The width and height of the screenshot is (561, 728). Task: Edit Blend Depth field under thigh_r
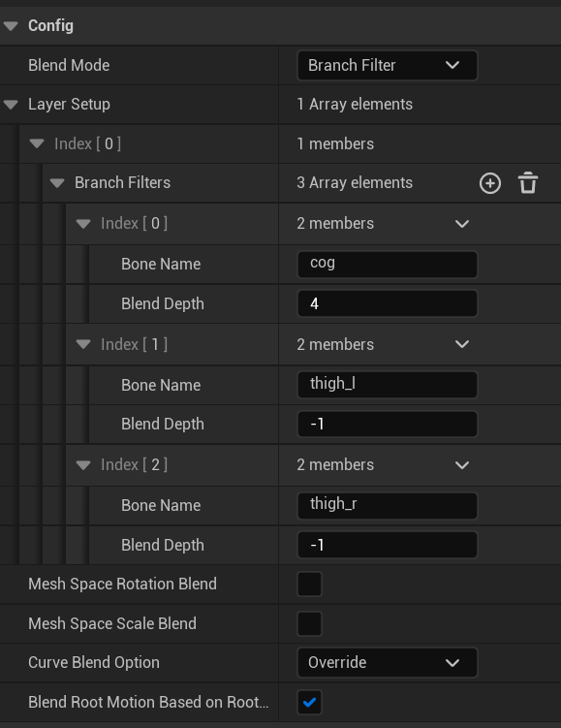click(387, 545)
